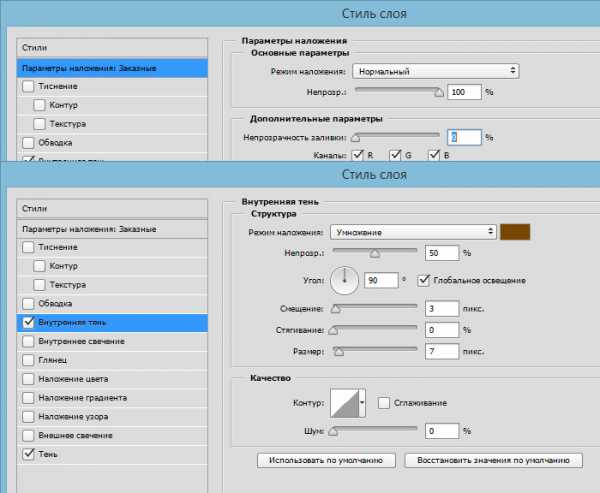
Task: Uncheck the Внутренняя тень effect checkbox
Action: 28,322
